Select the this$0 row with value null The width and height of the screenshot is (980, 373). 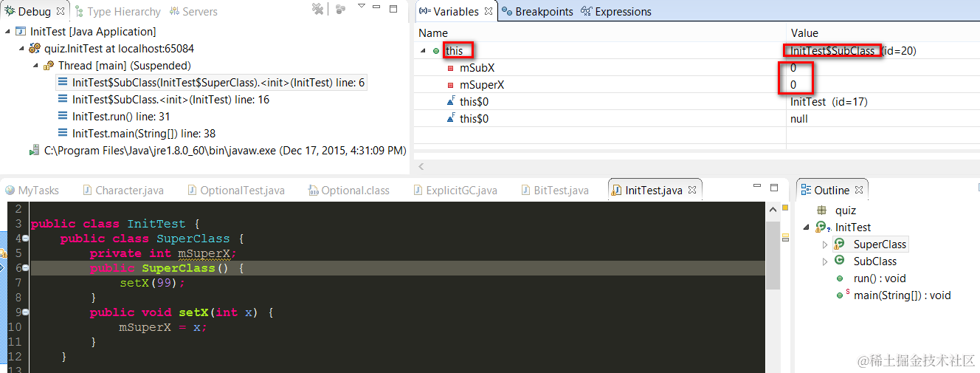[697, 119]
